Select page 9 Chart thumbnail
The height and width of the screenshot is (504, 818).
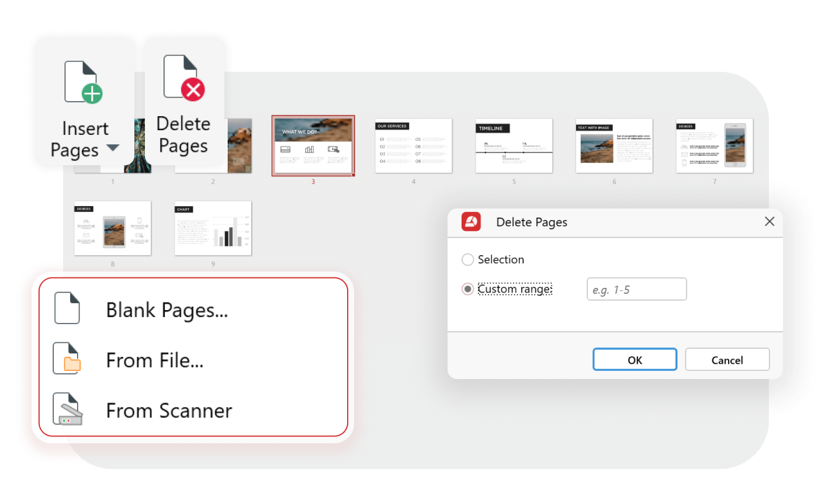pyautogui.click(x=213, y=228)
